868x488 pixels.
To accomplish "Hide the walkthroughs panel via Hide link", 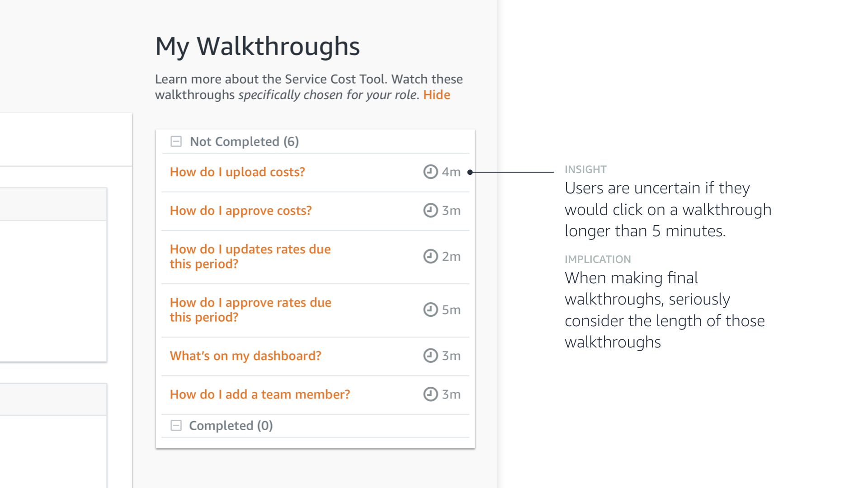I will pos(436,95).
